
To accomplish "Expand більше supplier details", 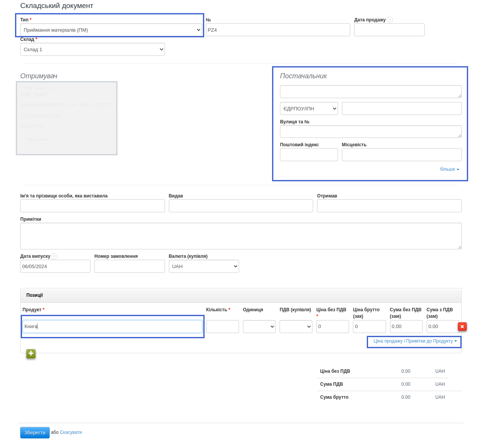I will click(449, 169).
